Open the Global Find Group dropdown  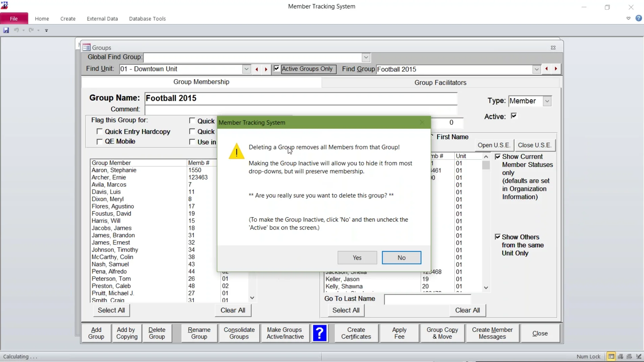pos(366,58)
